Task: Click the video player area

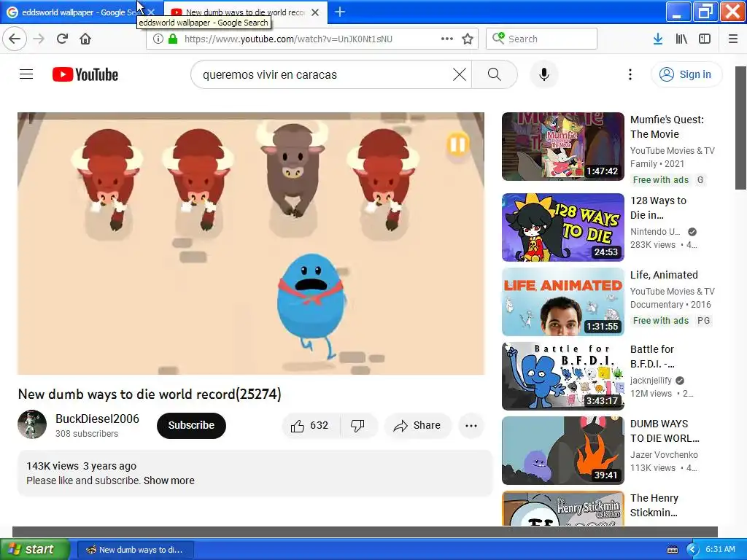Action: pyautogui.click(x=251, y=244)
